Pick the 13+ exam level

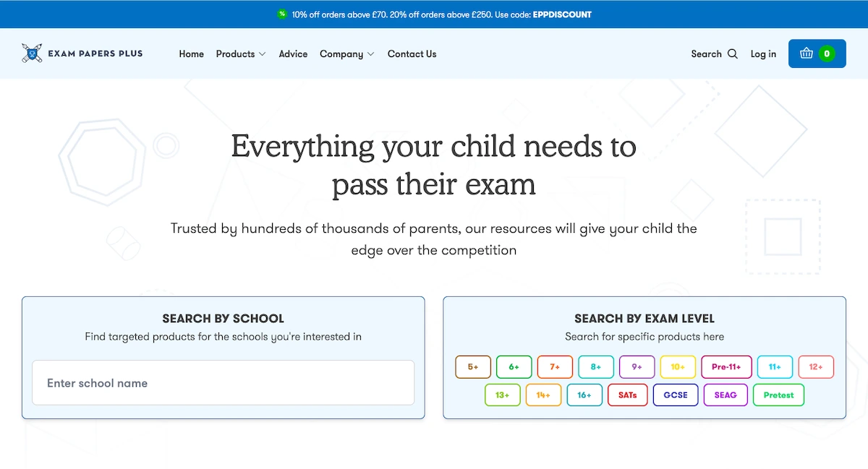(502, 395)
